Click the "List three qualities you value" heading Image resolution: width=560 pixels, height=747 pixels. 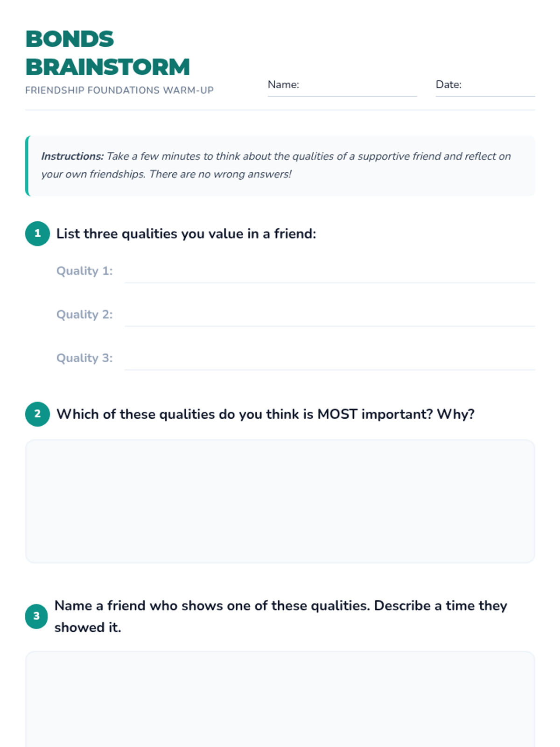[186, 233]
